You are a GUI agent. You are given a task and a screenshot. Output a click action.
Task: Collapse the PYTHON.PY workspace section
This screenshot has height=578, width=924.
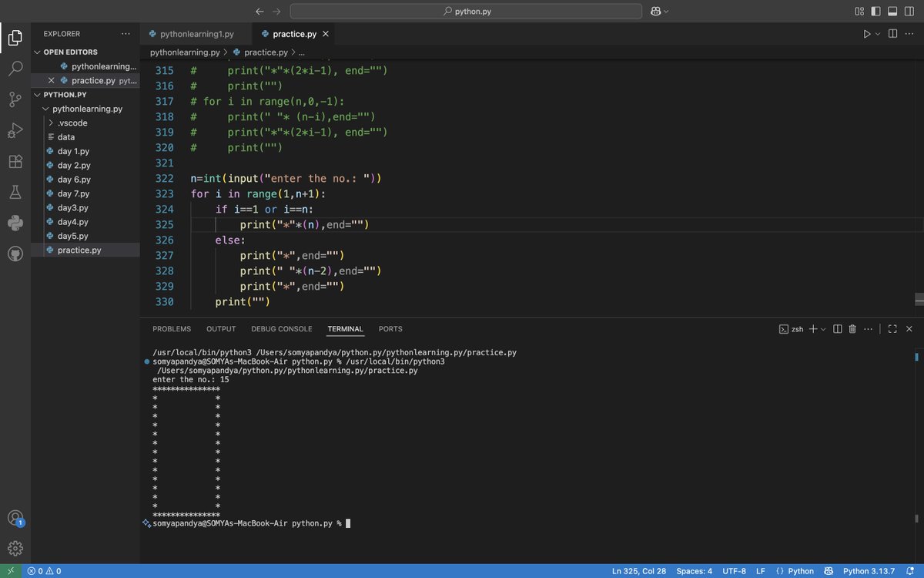(38, 95)
